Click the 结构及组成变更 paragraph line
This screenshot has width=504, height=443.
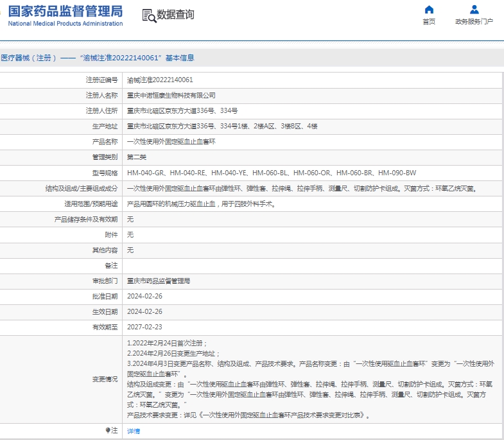point(309,395)
